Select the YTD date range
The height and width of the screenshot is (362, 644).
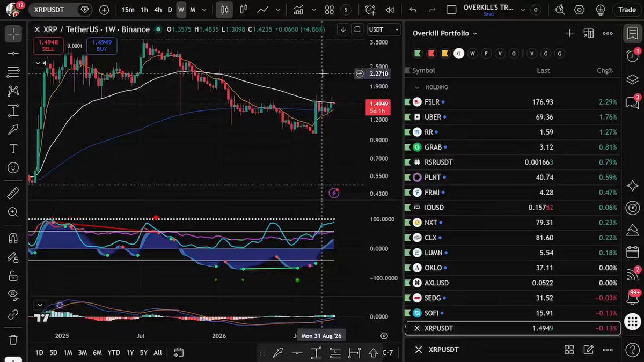point(113,352)
